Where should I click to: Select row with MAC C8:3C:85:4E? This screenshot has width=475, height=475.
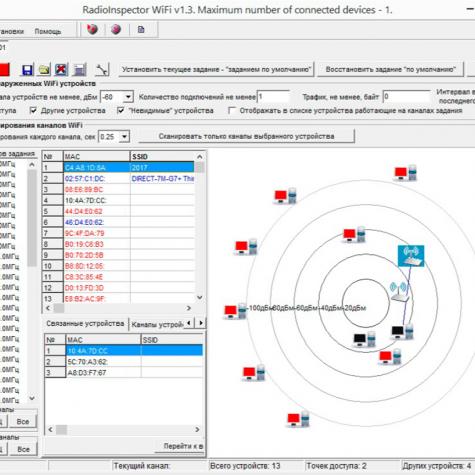coord(119,277)
